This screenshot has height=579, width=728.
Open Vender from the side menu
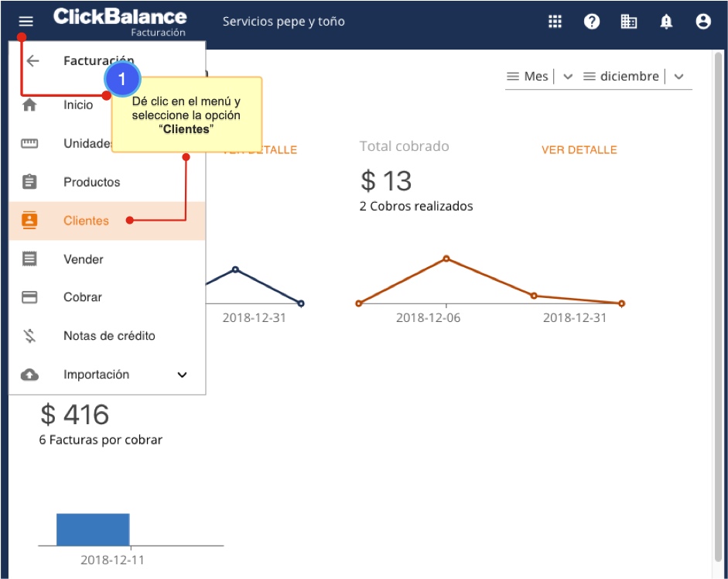click(x=83, y=259)
